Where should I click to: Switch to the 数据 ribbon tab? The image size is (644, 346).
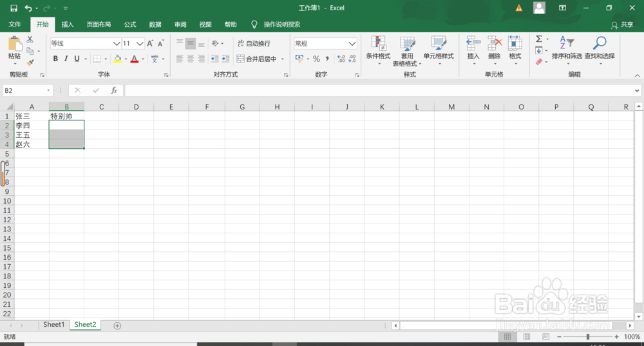pyautogui.click(x=155, y=24)
